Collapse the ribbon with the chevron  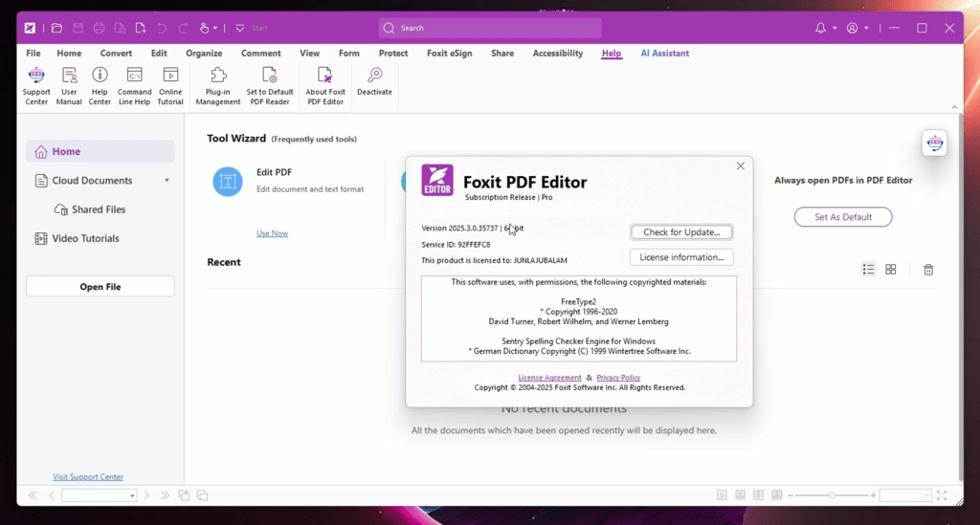[954, 107]
